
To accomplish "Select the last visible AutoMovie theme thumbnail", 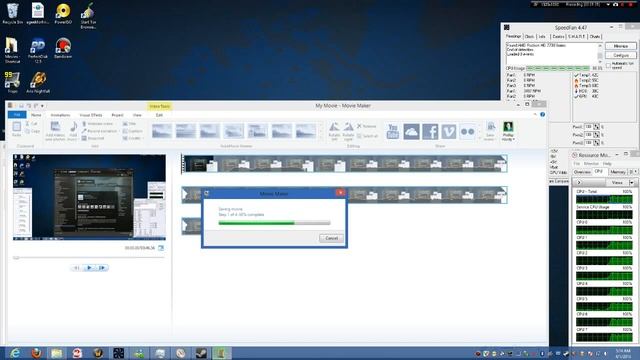I will pos(305,131).
